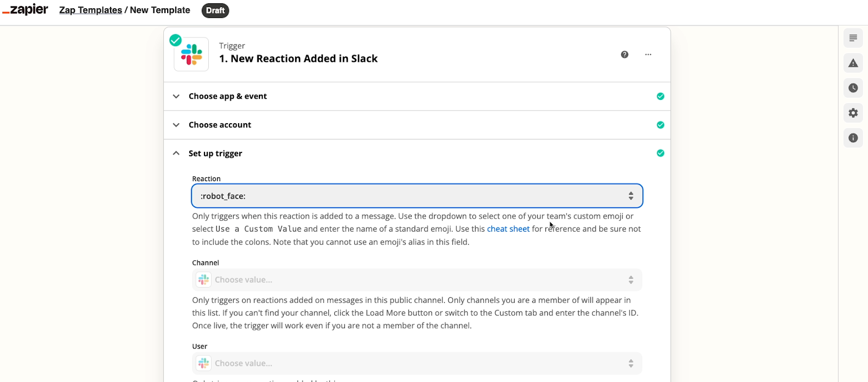The image size is (868, 382).
Task: Open the Zap Templates breadcrumb link
Action: (91, 10)
